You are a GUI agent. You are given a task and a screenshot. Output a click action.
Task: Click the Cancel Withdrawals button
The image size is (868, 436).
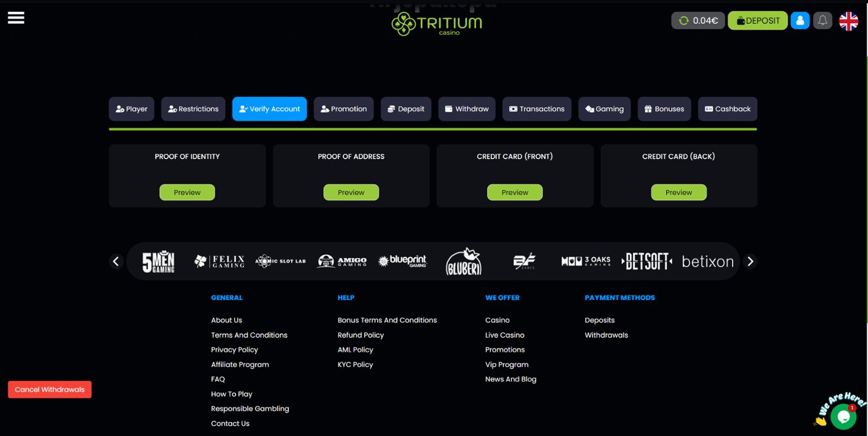pyautogui.click(x=50, y=390)
